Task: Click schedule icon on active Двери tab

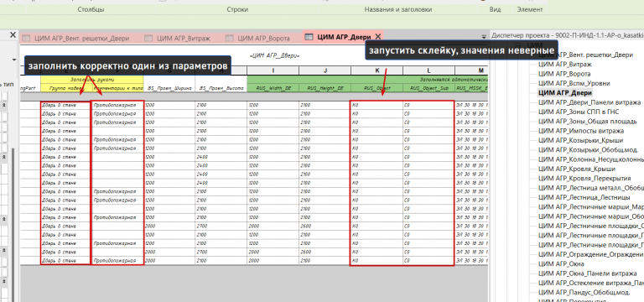Action: 309,37
